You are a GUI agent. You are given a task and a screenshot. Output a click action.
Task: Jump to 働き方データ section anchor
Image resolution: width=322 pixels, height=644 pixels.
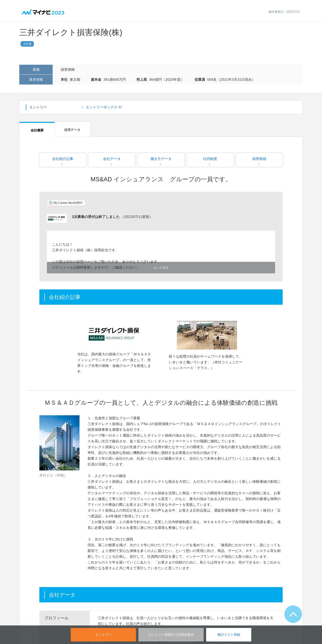click(x=161, y=160)
